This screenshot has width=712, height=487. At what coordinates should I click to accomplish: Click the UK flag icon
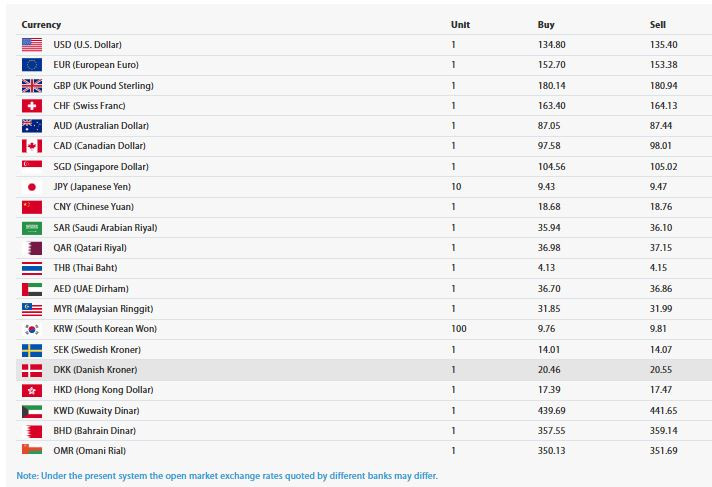click(32, 85)
